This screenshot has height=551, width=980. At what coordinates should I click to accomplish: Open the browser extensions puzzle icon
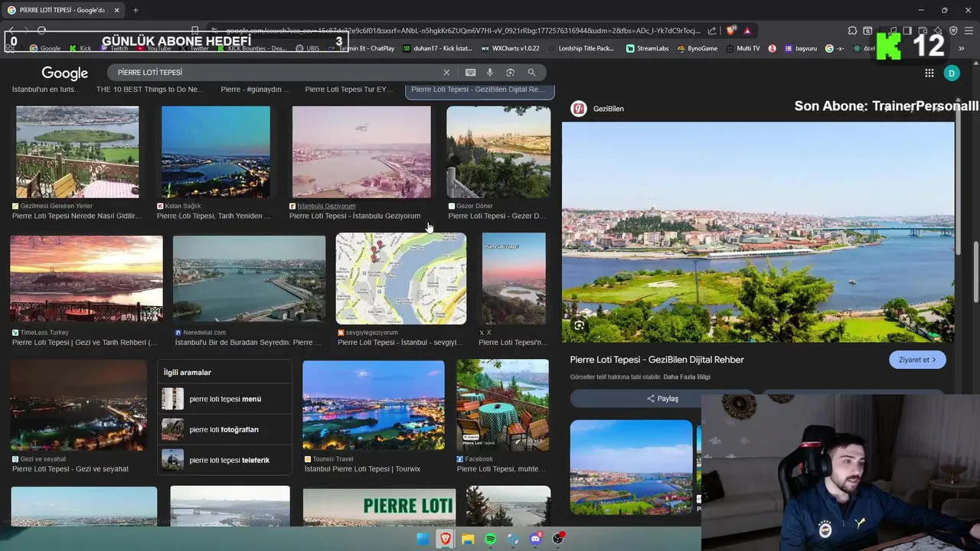coord(852,31)
